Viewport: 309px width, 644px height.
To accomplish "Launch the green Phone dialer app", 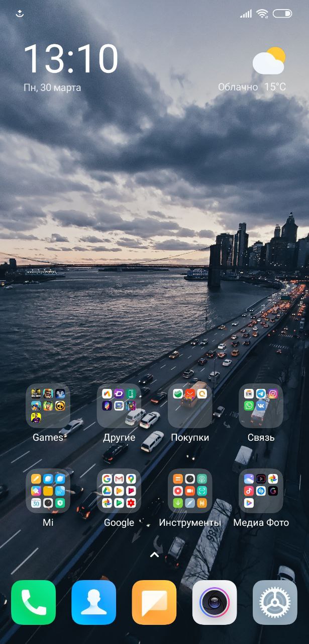I will click(x=34, y=602).
